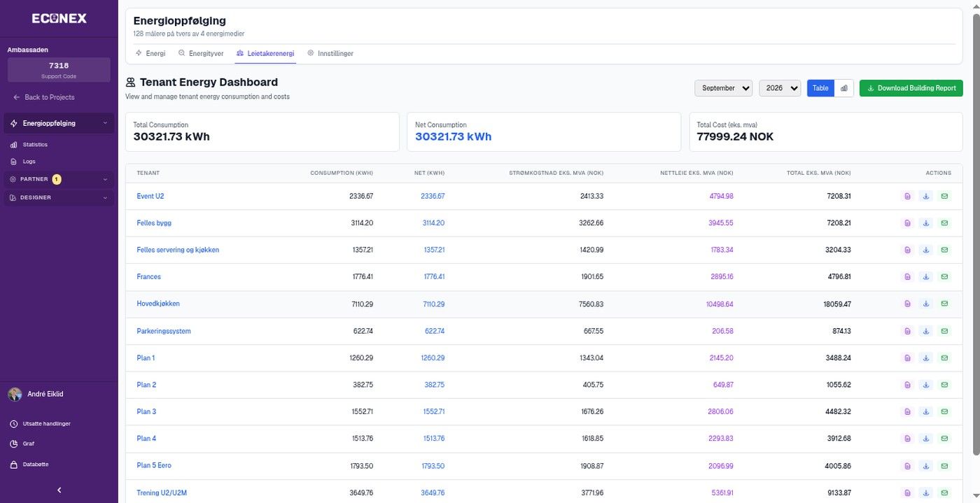Click the Total Cost 77999.24 NOK value
Screen dimensions: 980x503
[x=735, y=137]
